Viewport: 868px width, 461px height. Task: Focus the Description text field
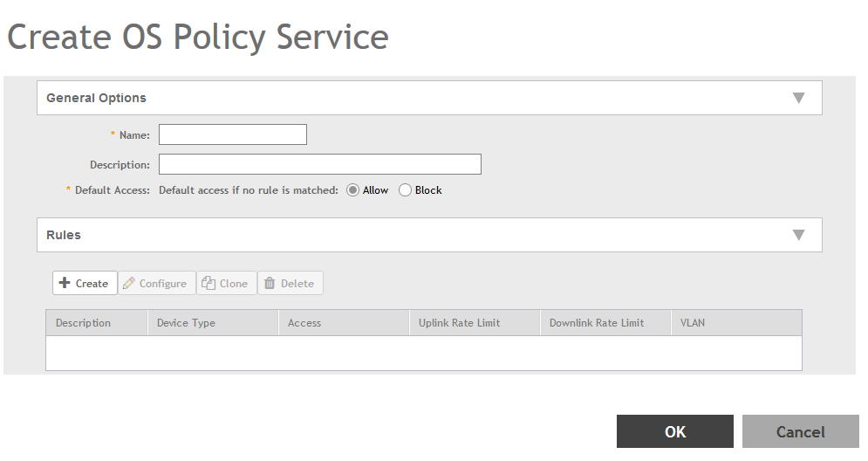click(x=319, y=164)
